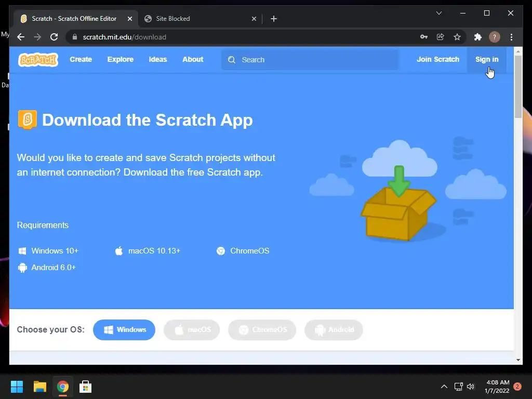Add a new tab with the plus button

[x=274, y=19]
